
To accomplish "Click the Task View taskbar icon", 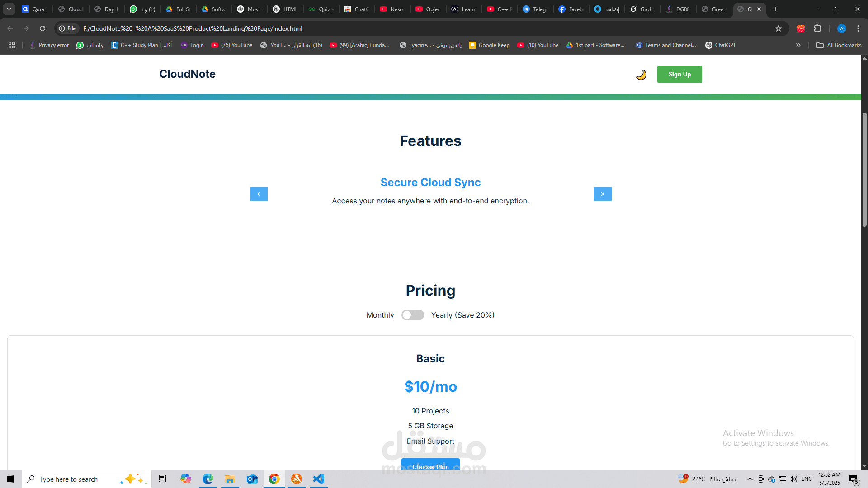I will 162,479.
